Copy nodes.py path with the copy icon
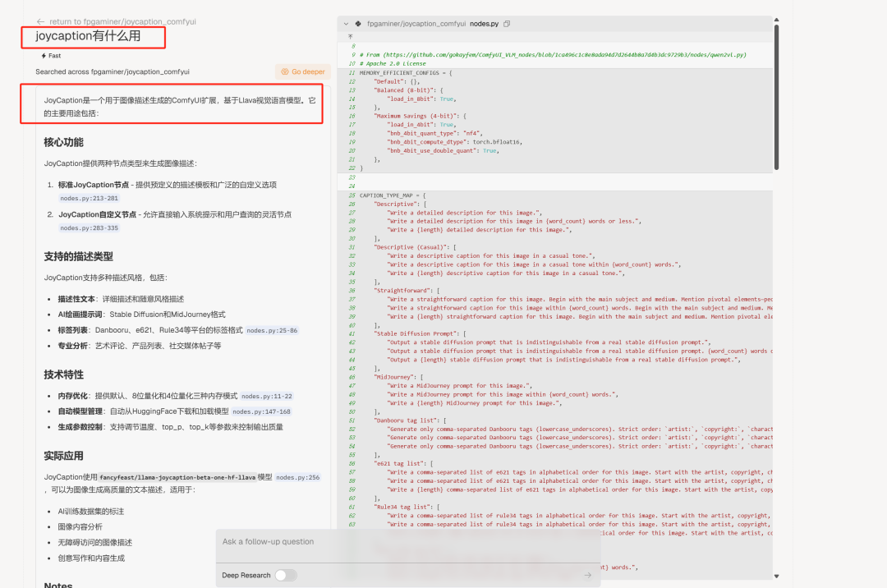The height and width of the screenshot is (588, 887). click(507, 24)
